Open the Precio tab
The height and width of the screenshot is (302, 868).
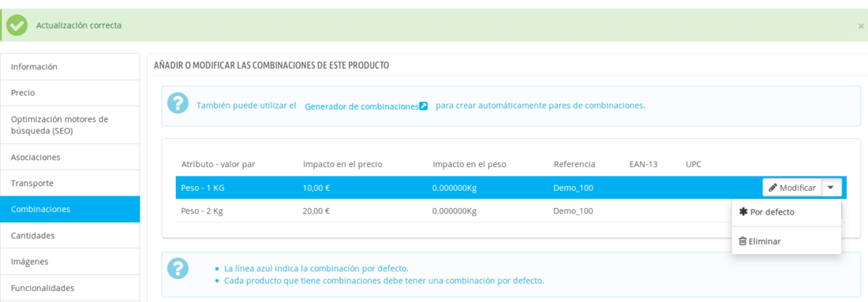click(x=70, y=93)
